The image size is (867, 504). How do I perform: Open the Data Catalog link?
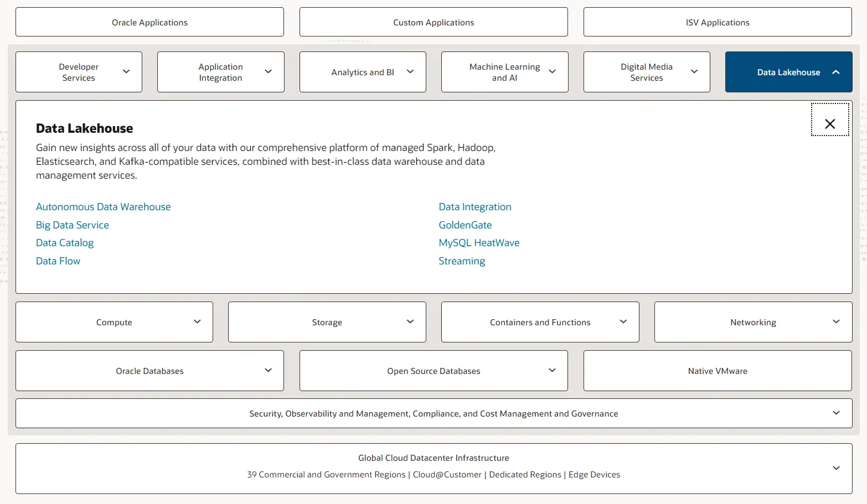65,243
